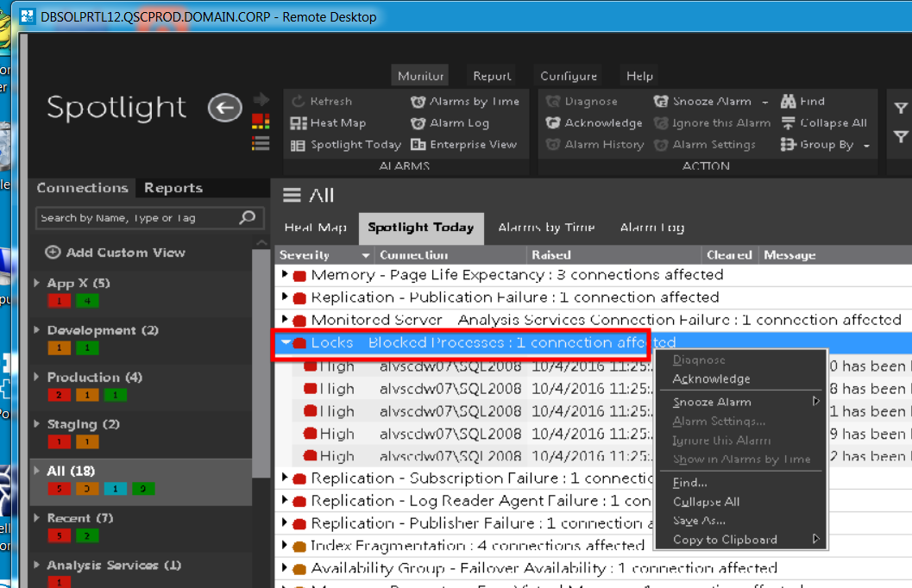912x588 pixels.
Task: Click the search magnifier in Connections
Action: pos(248,218)
